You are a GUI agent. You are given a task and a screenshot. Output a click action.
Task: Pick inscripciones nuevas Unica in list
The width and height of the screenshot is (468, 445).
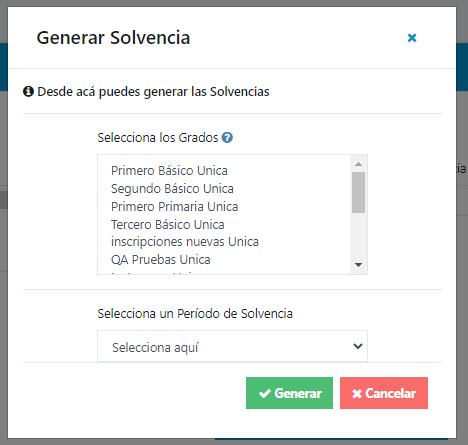[x=185, y=242]
